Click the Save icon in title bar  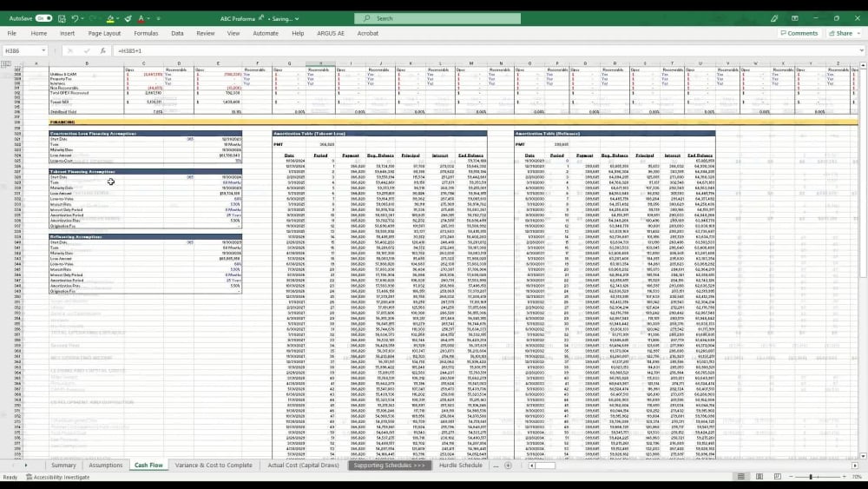[x=62, y=18]
